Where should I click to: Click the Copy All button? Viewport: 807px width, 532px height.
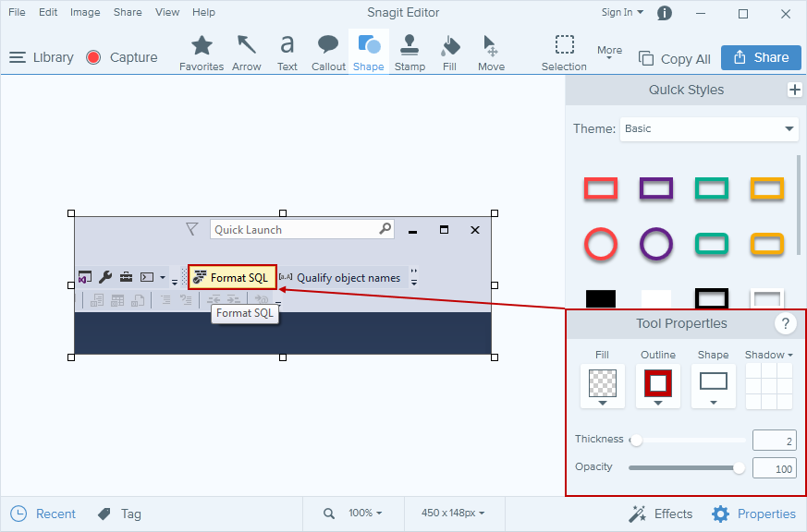675,58
